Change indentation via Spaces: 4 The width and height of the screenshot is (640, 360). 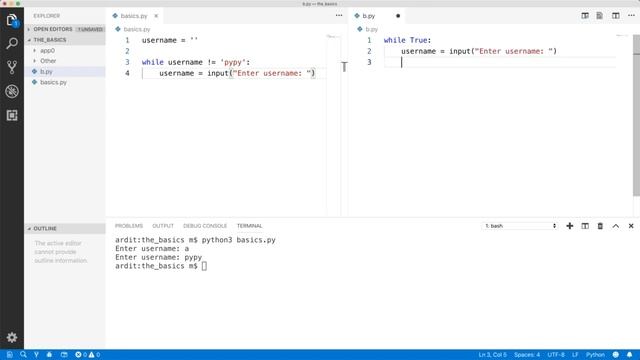[x=527, y=355]
